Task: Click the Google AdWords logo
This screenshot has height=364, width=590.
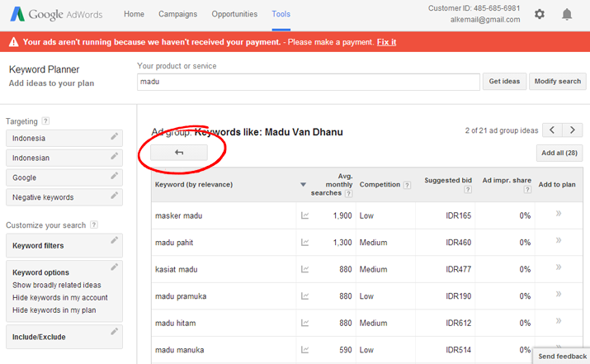Action: click(x=56, y=14)
